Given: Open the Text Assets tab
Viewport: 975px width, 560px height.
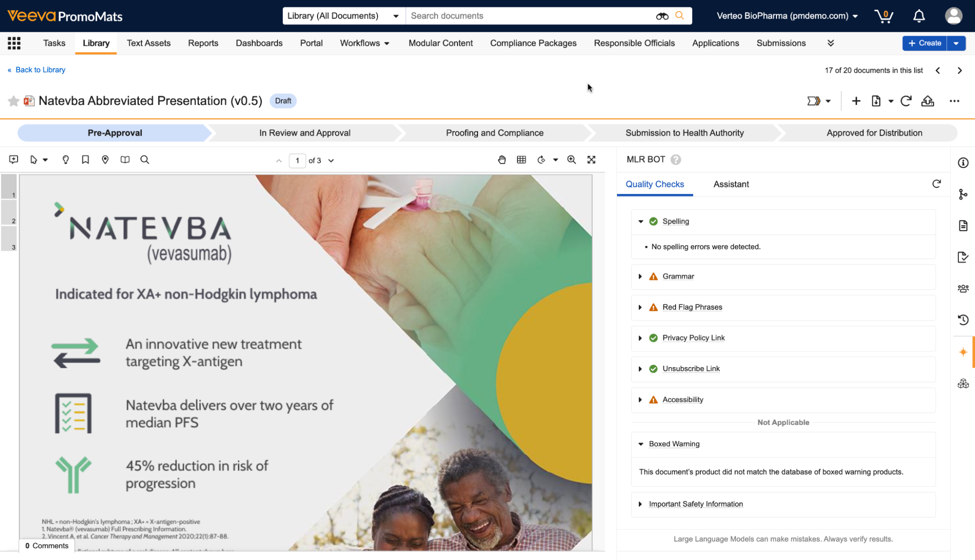Looking at the screenshot, I should 149,43.
